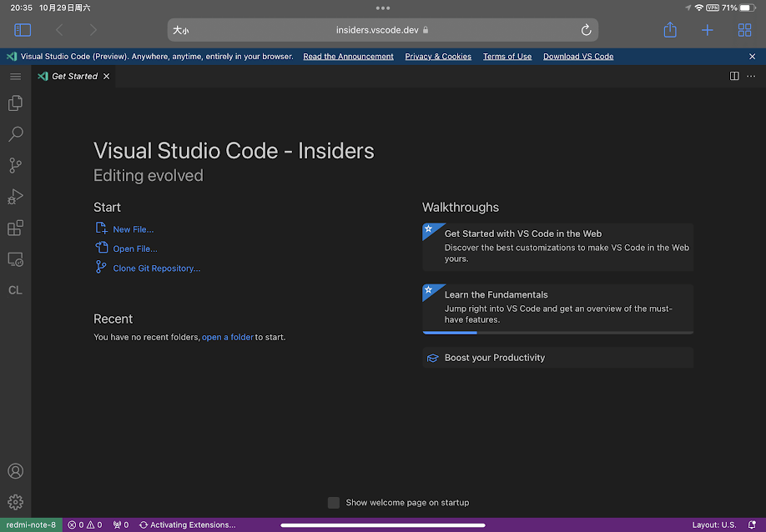Image resolution: width=766 pixels, height=532 pixels.
Task: Split the editor to the right
Action: pos(734,76)
